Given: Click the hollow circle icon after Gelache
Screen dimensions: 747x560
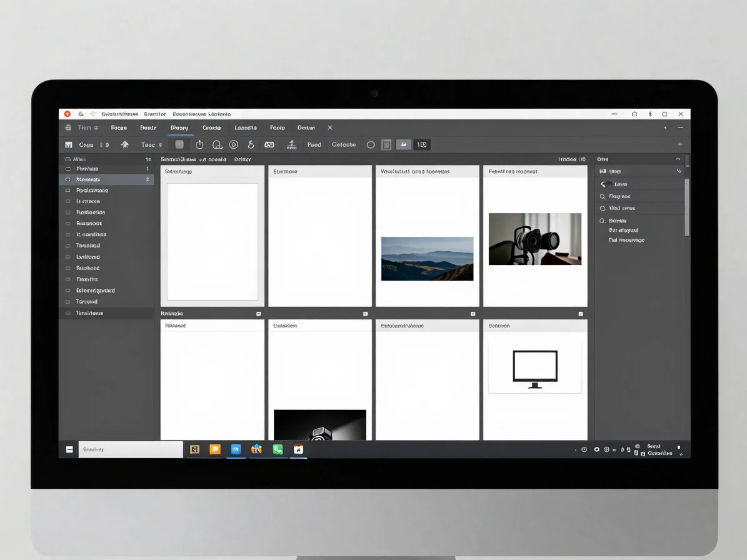Looking at the screenshot, I should (x=371, y=145).
